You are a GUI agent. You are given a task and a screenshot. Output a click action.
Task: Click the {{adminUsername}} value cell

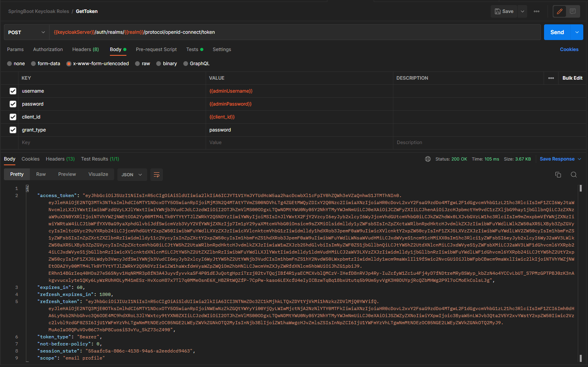point(299,91)
